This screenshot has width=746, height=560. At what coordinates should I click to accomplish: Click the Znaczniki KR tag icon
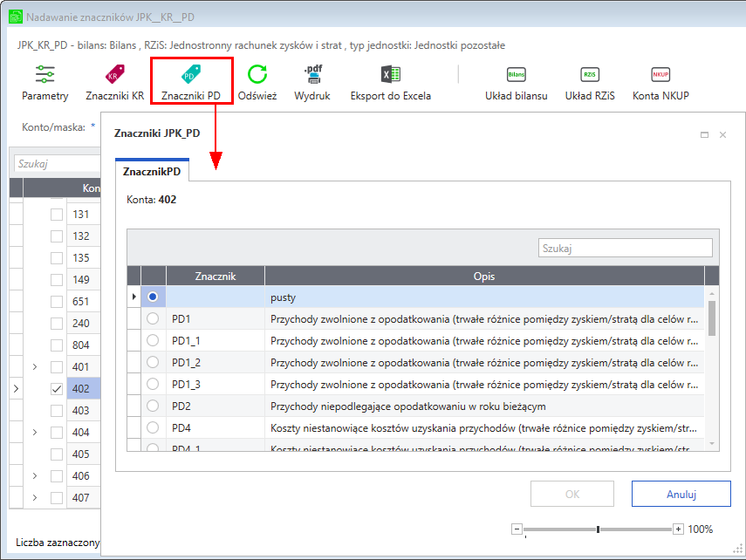[114, 74]
